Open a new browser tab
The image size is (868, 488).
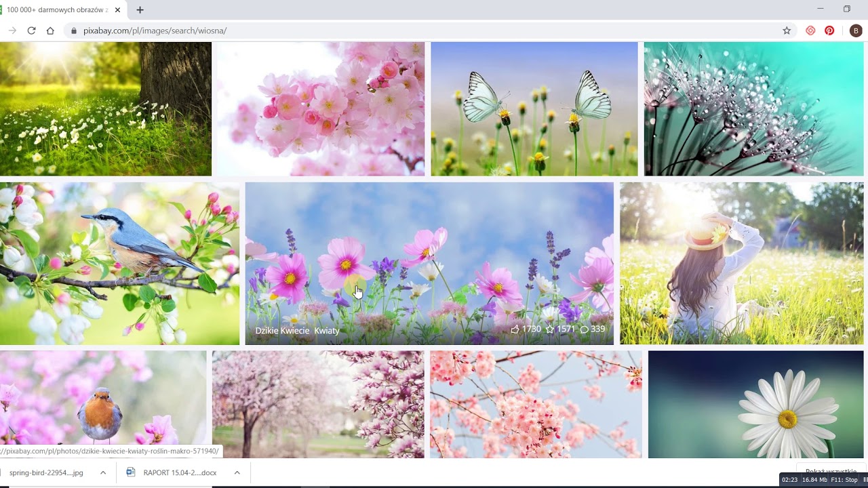140,10
